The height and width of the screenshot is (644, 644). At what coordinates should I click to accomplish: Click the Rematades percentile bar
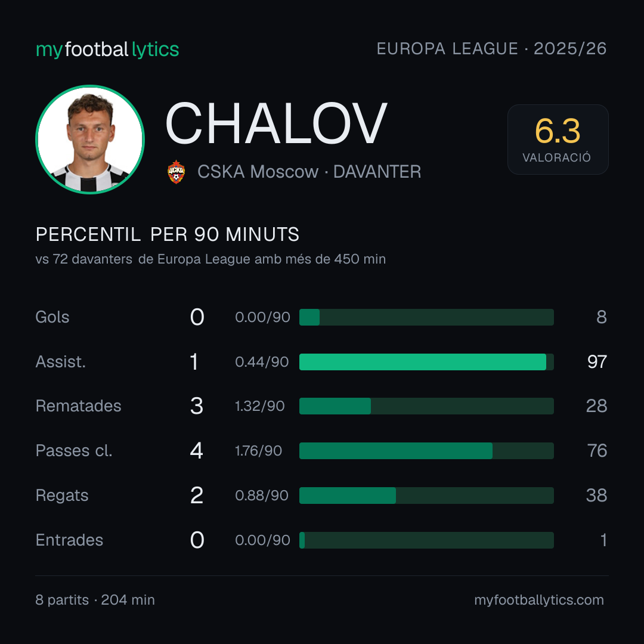point(426,406)
